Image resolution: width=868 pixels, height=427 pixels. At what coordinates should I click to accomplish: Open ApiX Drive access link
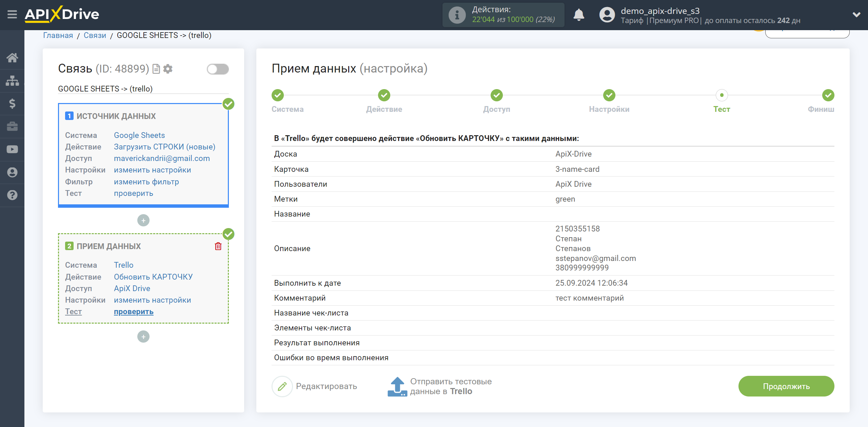coord(132,288)
